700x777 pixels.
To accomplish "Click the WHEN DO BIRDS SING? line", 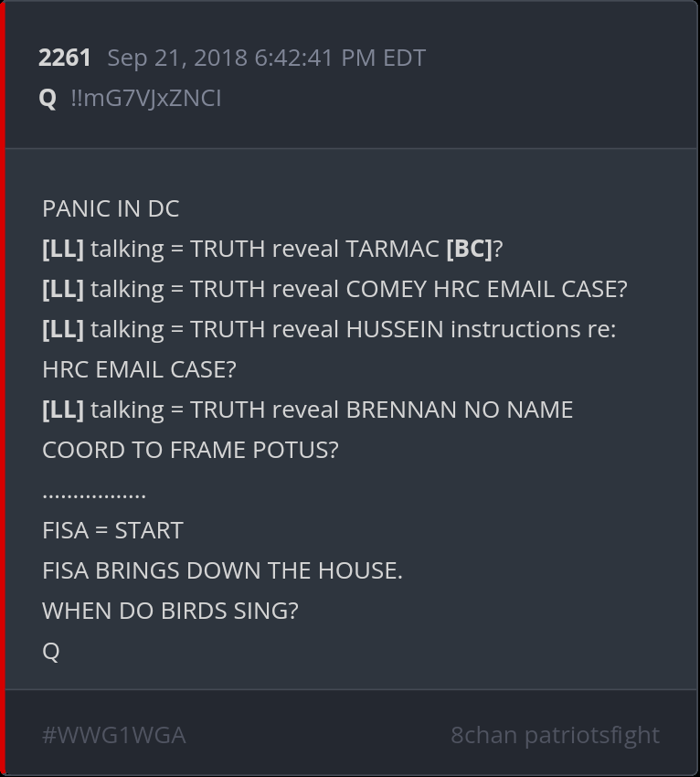I will 170,611.
